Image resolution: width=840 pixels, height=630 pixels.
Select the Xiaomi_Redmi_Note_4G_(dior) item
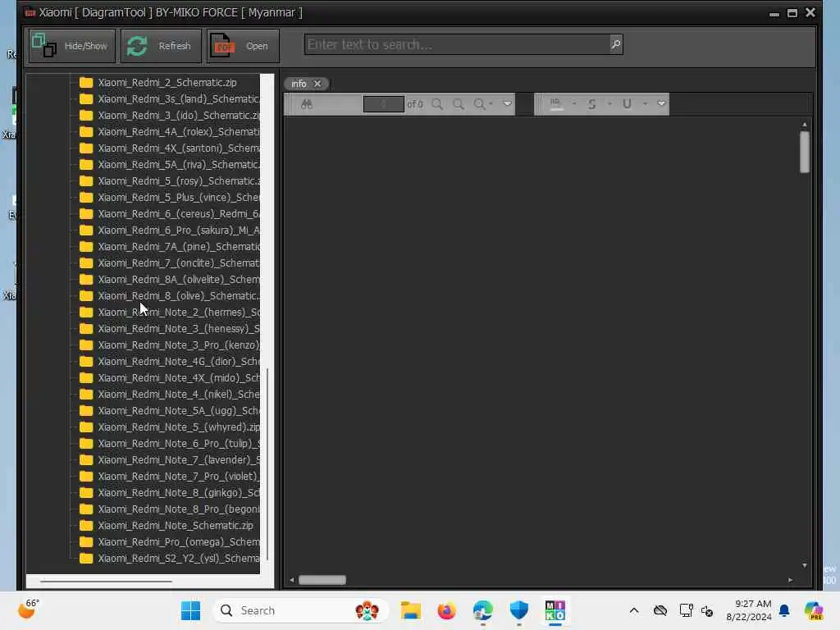[178, 362]
